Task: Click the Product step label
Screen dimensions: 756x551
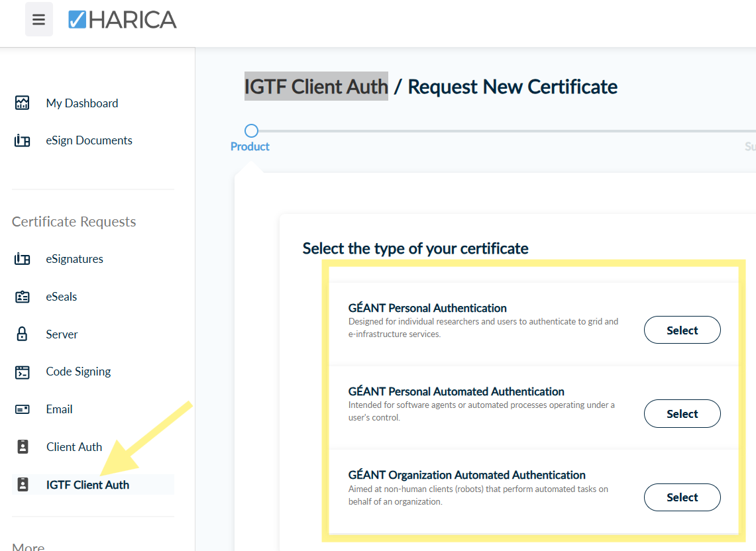Action: point(250,147)
